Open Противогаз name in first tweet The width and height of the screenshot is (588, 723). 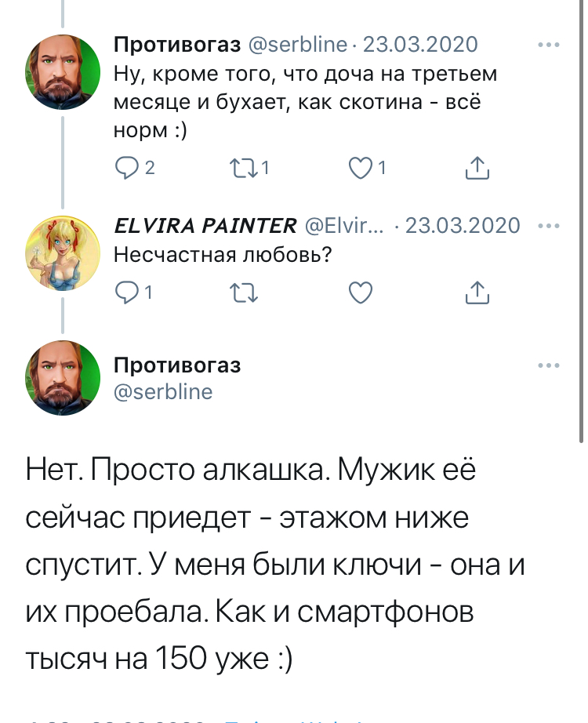tap(176, 45)
